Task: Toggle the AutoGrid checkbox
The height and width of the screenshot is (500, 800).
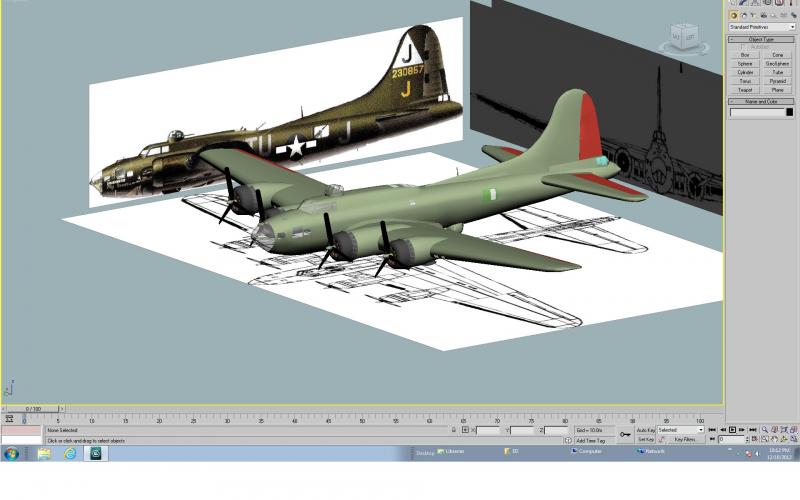Action: [x=742, y=46]
